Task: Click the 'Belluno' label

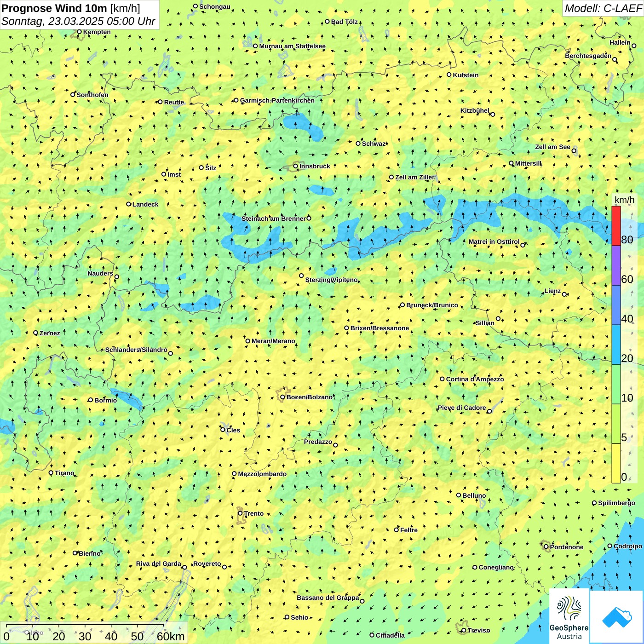Action: [474, 495]
